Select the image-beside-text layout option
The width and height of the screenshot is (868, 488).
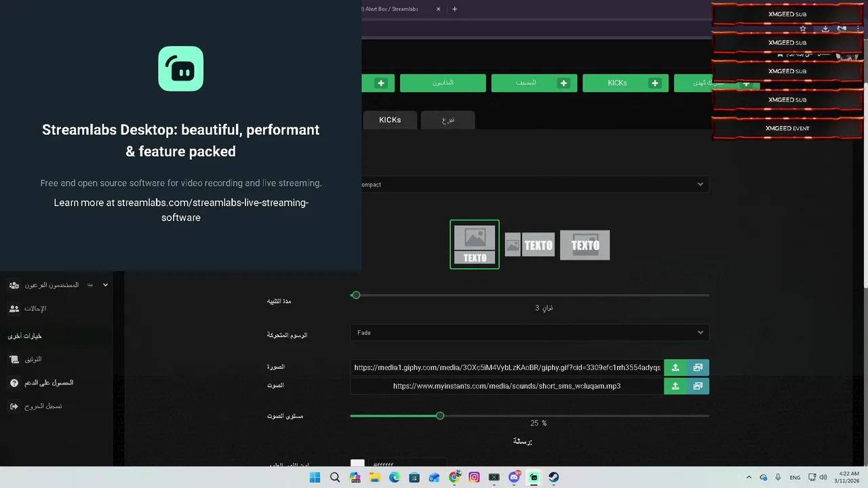(530, 245)
